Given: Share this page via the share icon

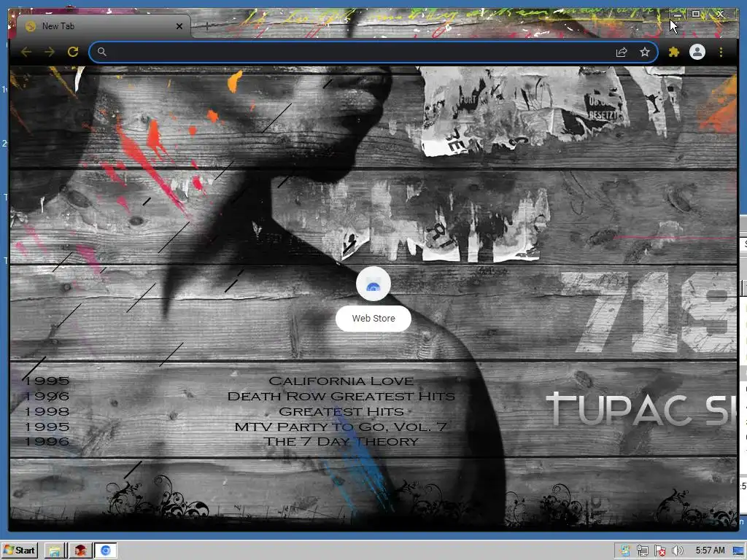Looking at the screenshot, I should [x=622, y=52].
